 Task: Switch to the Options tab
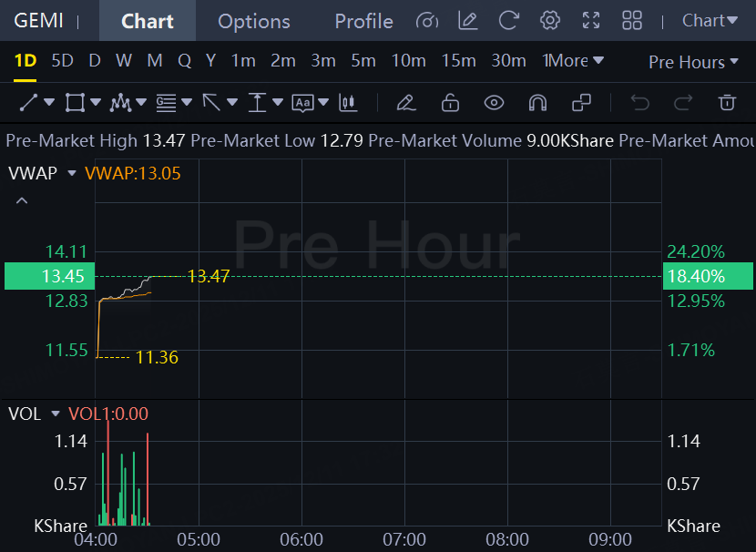click(x=254, y=21)
